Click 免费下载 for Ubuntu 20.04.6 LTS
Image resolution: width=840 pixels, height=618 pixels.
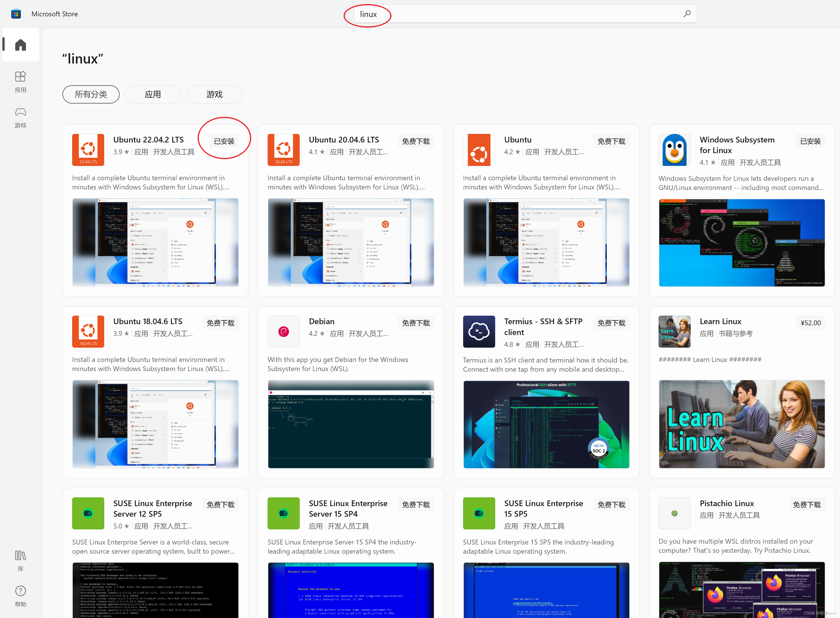[x=416, y=141]
